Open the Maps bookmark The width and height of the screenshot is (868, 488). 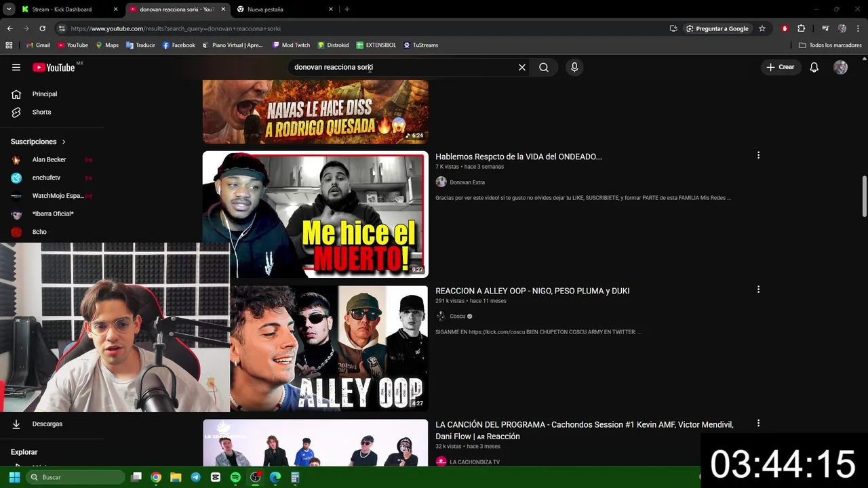point(107,45)
